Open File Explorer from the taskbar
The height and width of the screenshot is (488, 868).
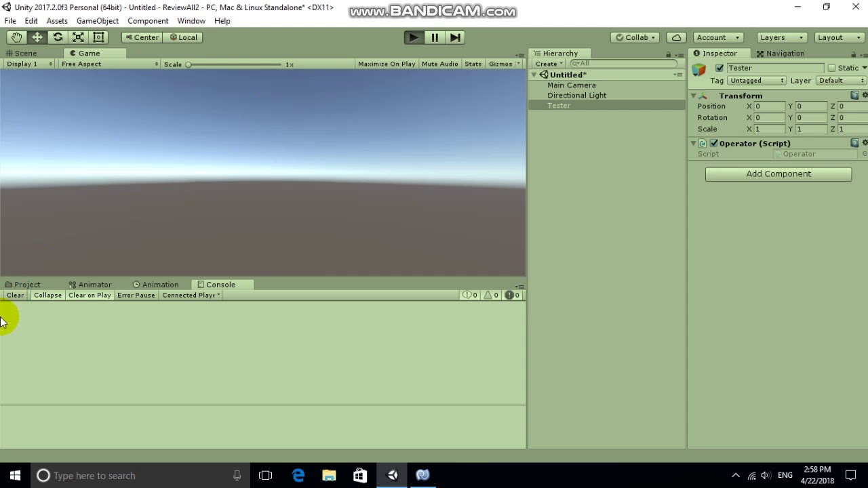329,475
